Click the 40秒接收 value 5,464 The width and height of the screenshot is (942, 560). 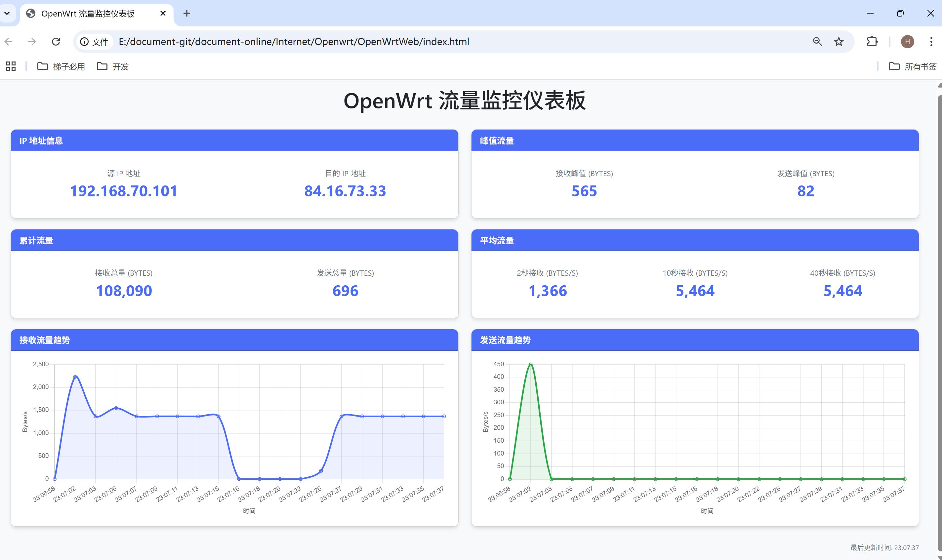tap(843, 291)
